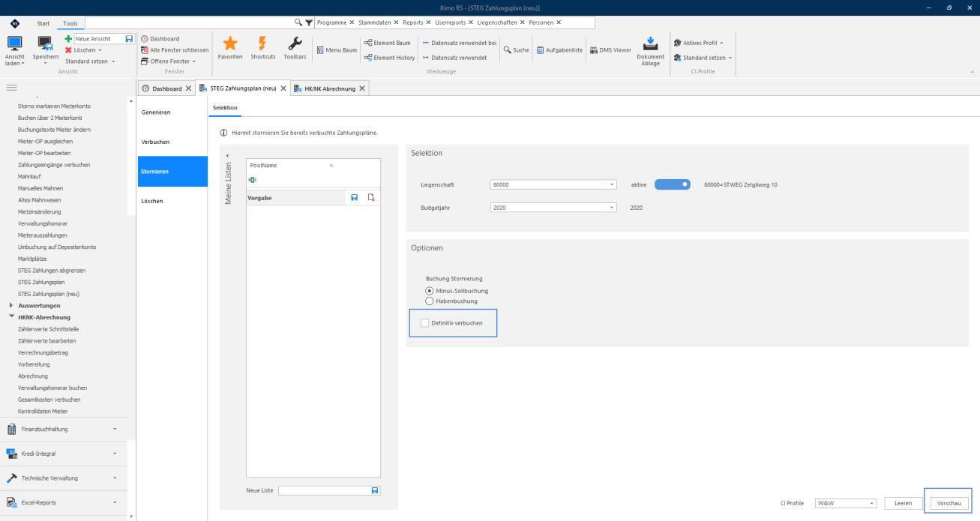Screen dimensions: 980x521
Task: Click the Suche magnifier tool
Action: point(516,50)
